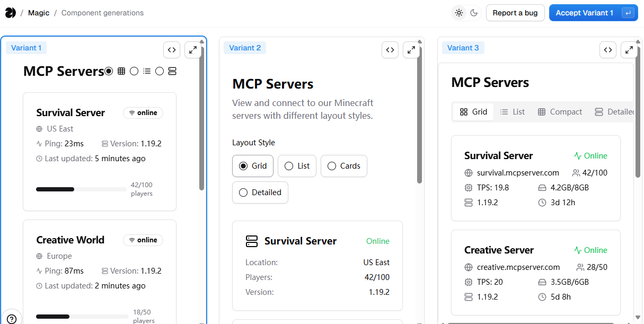The width and height of the screenshot is (644, 324).
Task: Select the Variant 1 label
Action: click(x=27, y=48)
